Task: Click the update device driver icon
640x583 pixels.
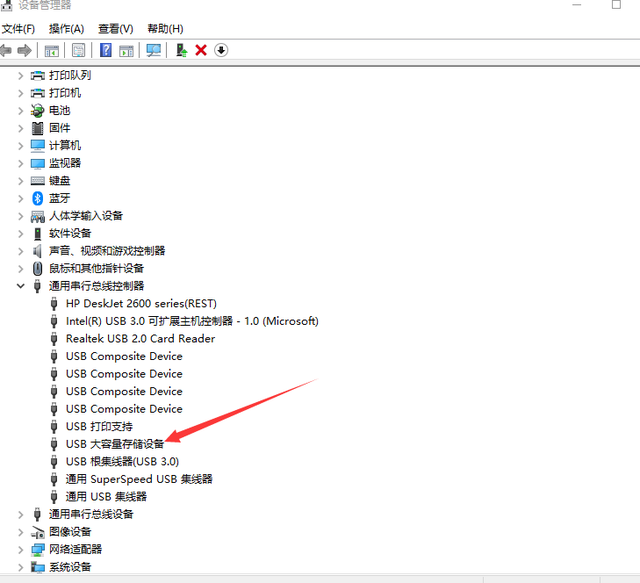Action: [181, 50]
